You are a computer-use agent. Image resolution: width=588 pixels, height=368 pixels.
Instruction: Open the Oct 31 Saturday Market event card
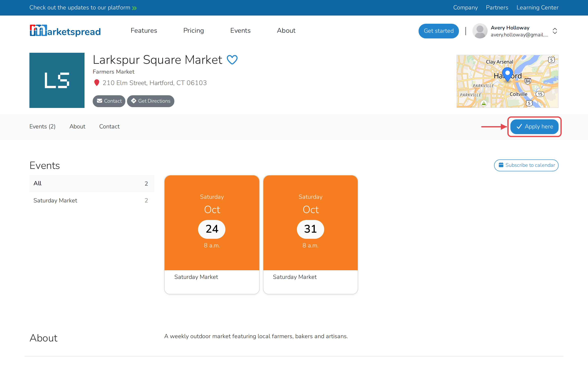tap(311, 235)
